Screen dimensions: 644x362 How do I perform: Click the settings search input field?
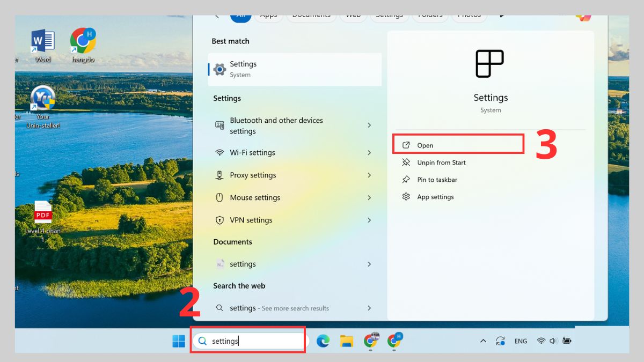(248, 341)
